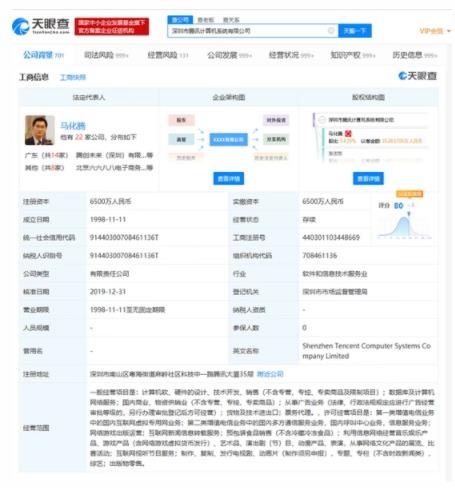Click the 天眼一下 search button

[x=355, y=31]
